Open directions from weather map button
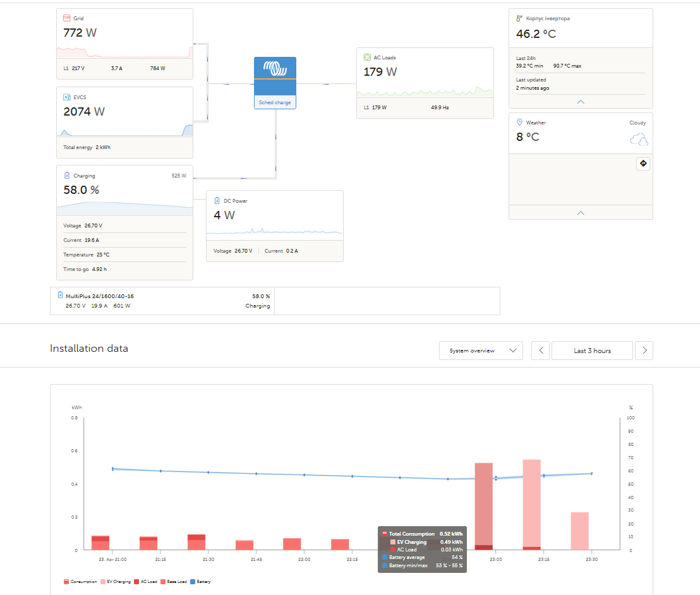 tap(643, 164)
